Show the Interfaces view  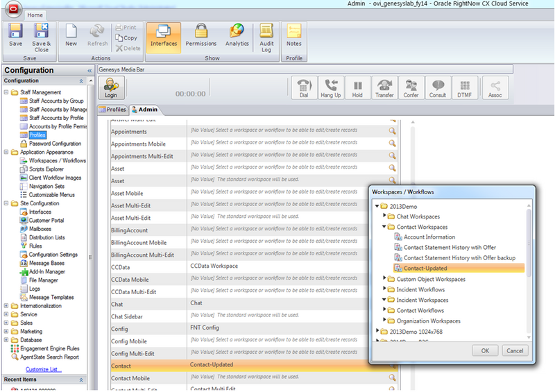click(x=164, y=37)
